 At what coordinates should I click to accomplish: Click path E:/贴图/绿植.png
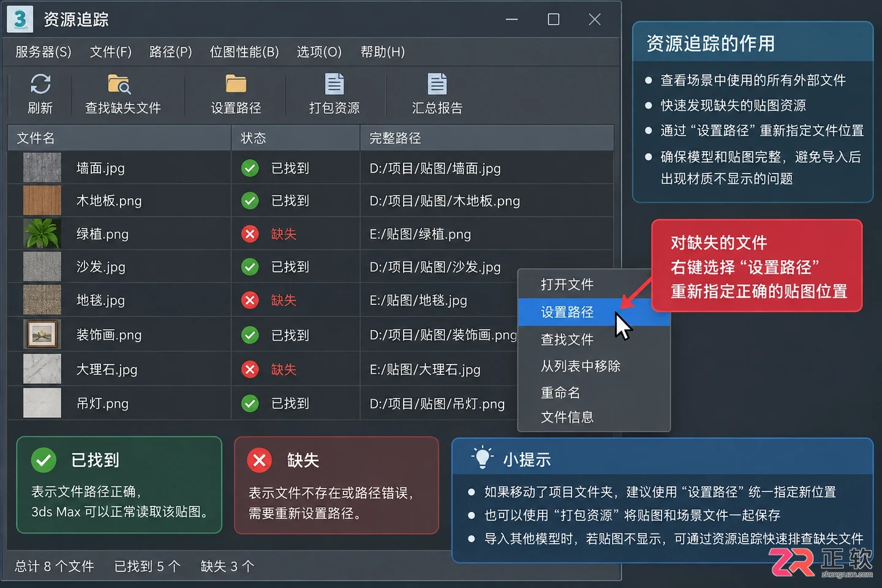pyautogui.click(x=420, y=234)
